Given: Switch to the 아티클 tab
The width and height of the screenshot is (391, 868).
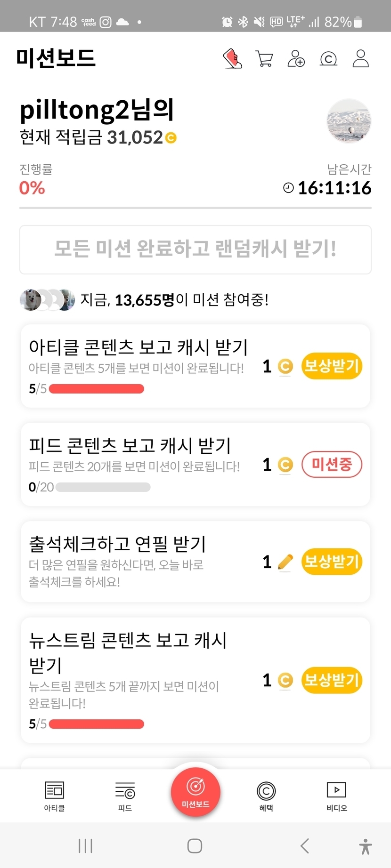Looking at the screenshot, I should click(54, 796).
